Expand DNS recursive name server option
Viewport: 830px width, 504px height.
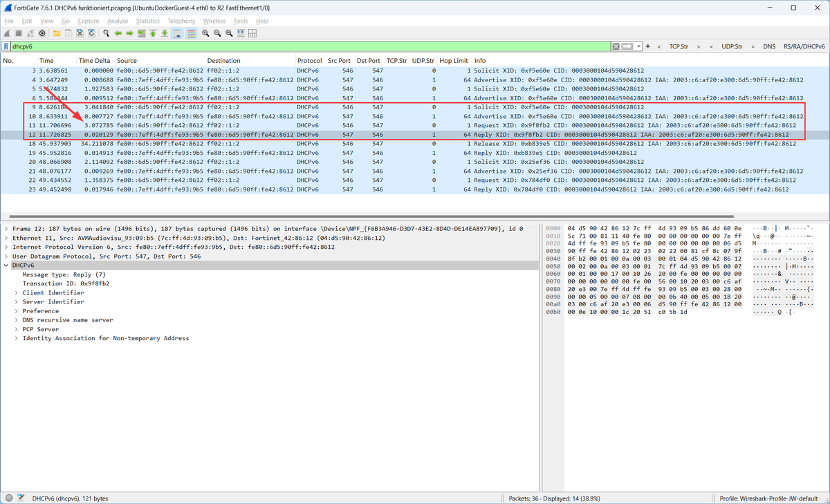click(16, 320)
